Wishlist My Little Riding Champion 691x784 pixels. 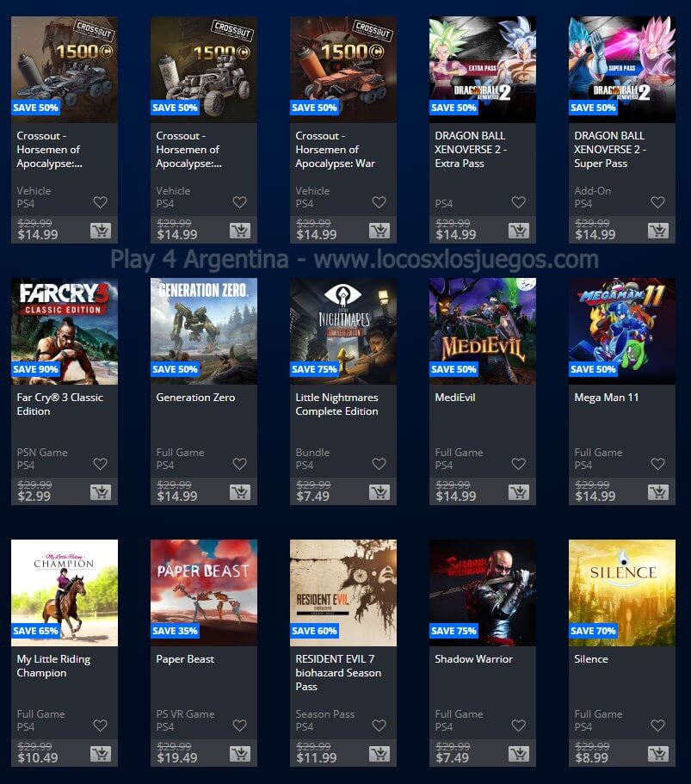[x=101, y=725]
